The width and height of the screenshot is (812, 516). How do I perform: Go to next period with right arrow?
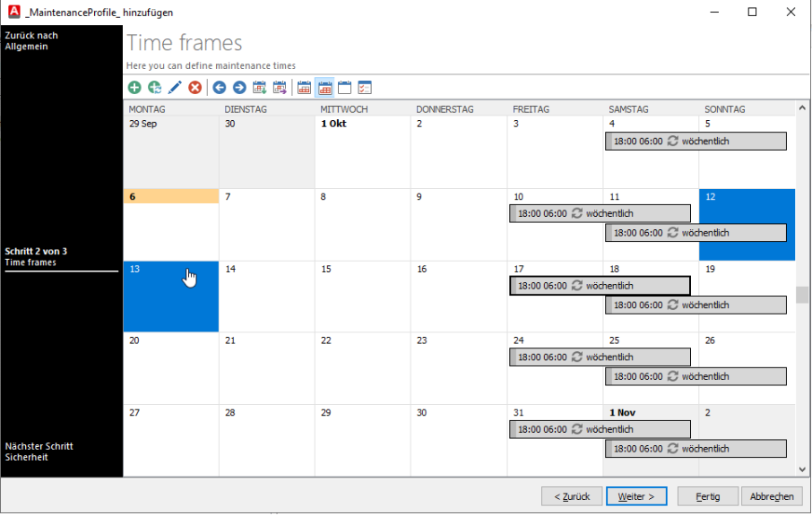239,88
